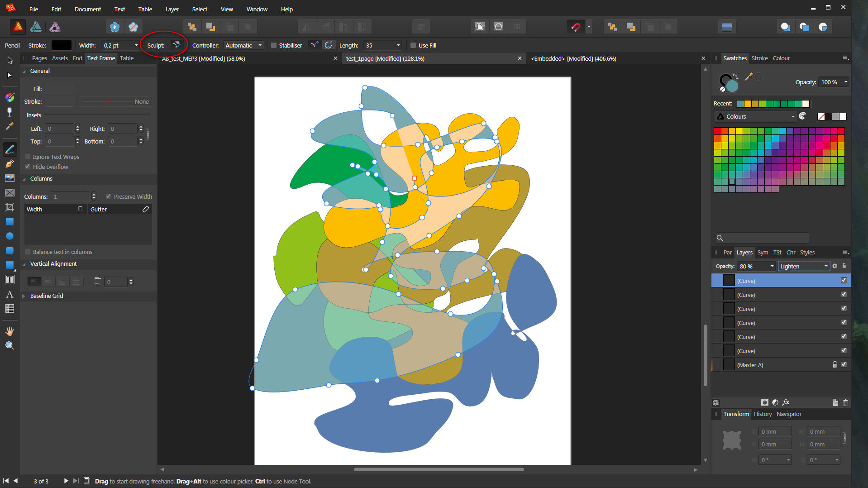Expand the Baseline Grid section

point(24,296)
